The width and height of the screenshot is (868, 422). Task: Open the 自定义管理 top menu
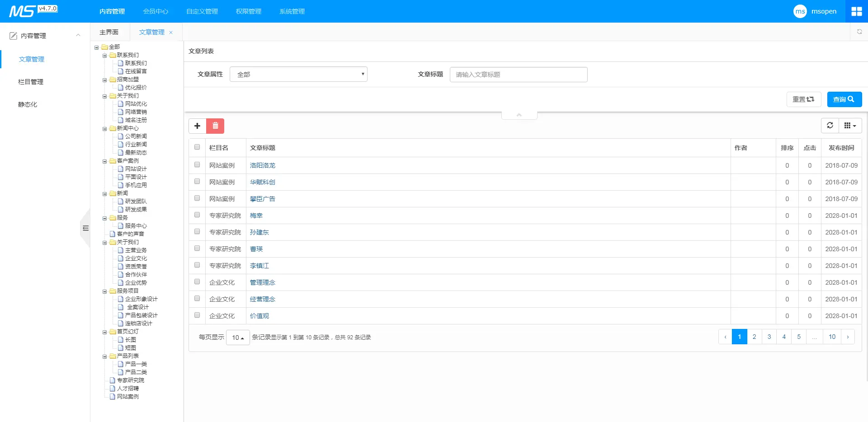click(x=202, y=11)
